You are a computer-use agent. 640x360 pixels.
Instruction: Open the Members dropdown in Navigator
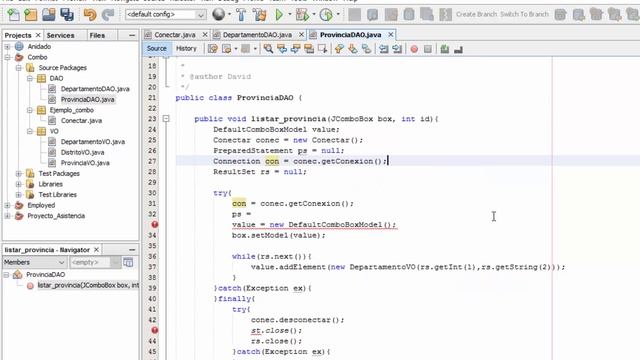tap(34, 262)
